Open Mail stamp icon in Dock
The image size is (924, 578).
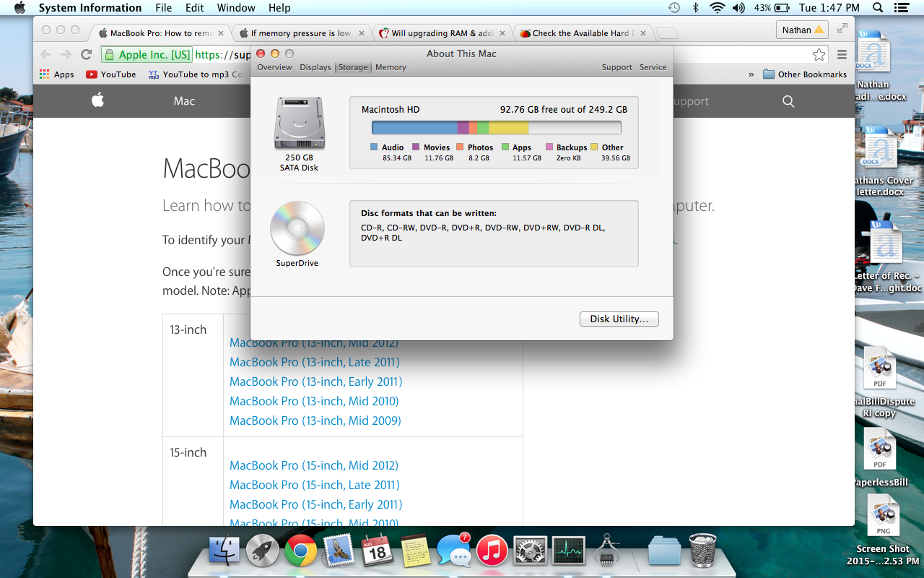[339, 551]
